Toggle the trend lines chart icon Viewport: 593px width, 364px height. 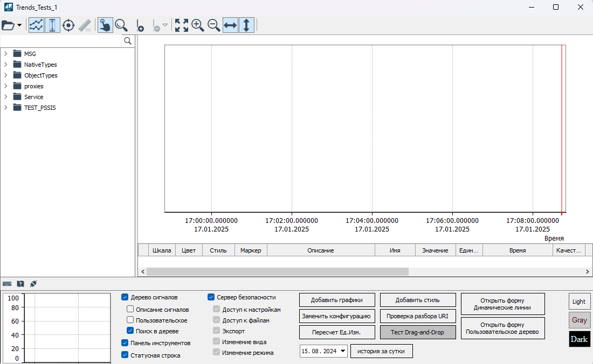36,25
